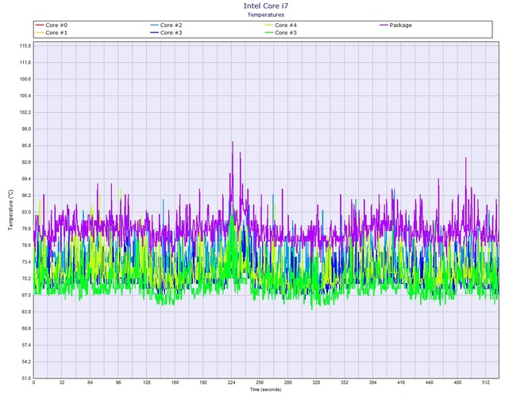
Task: Click the 224 x-axis tick label
Action: point(231,382)
